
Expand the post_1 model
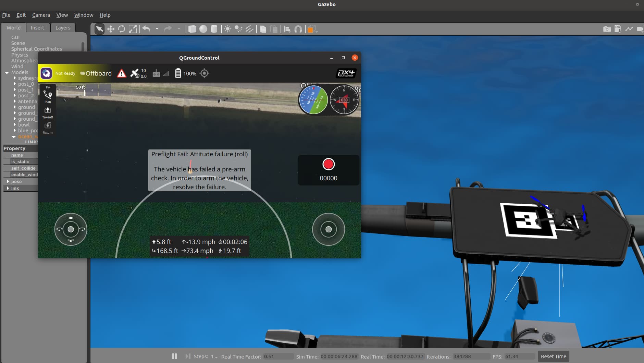pos(15,90)
